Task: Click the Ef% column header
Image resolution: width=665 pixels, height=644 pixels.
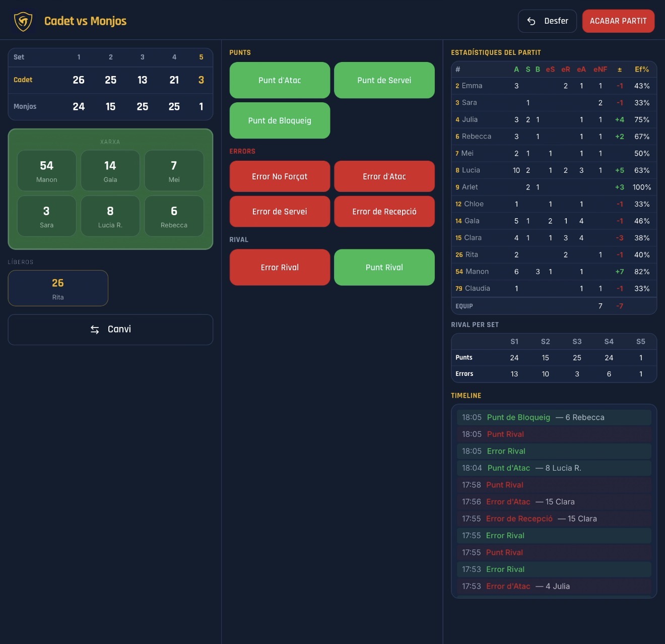Action: tap(642, 70)
